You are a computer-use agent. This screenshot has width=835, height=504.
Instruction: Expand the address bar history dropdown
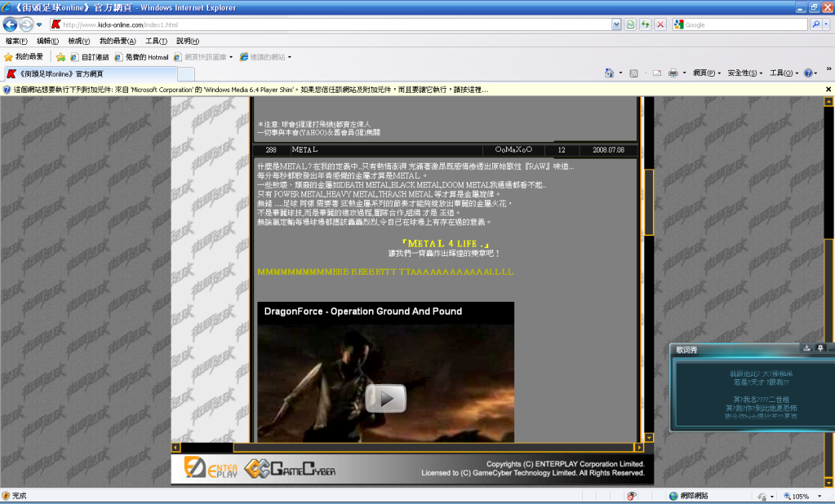(x=616, y=24)
